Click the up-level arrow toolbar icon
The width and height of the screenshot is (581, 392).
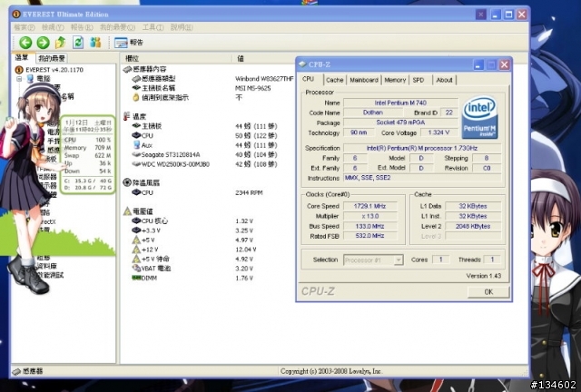(x=60, y=43)
